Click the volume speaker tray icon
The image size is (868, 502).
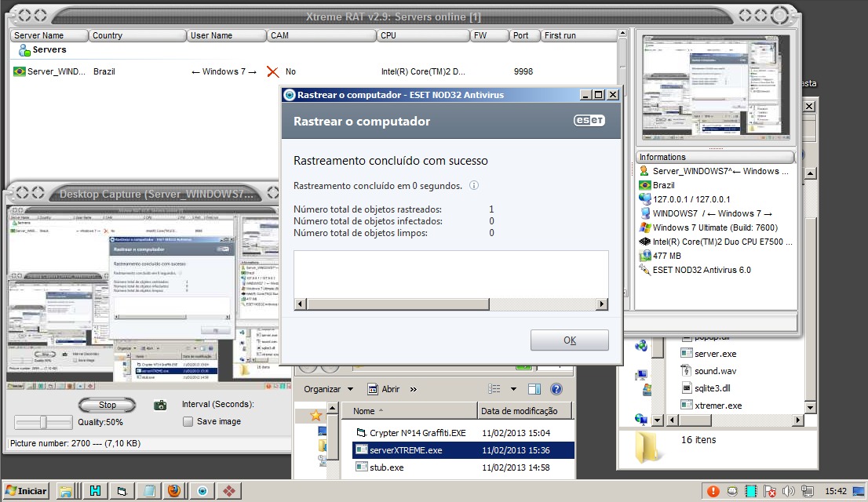tap(788, 491)
